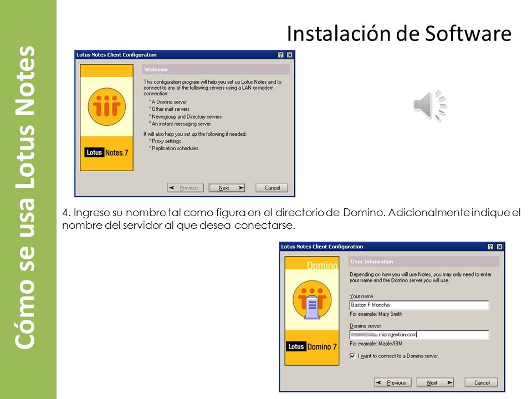Click 'Proxy settings' list item

[165, 141]
